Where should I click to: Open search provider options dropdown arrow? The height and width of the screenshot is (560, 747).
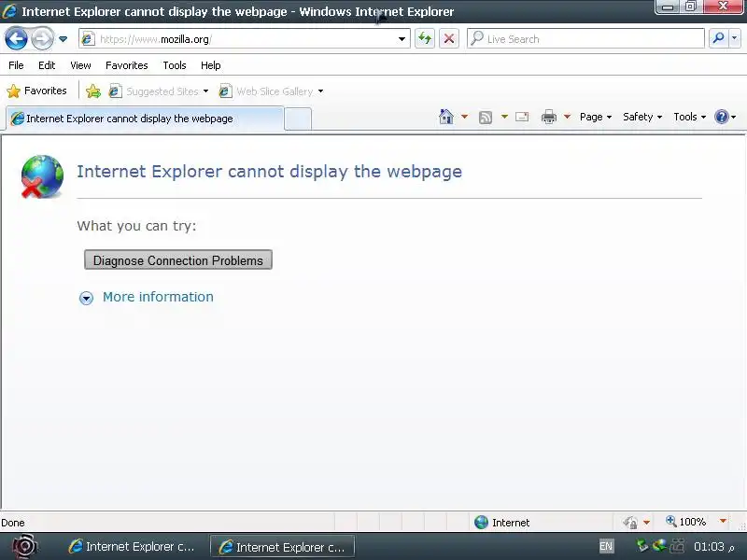735,38
